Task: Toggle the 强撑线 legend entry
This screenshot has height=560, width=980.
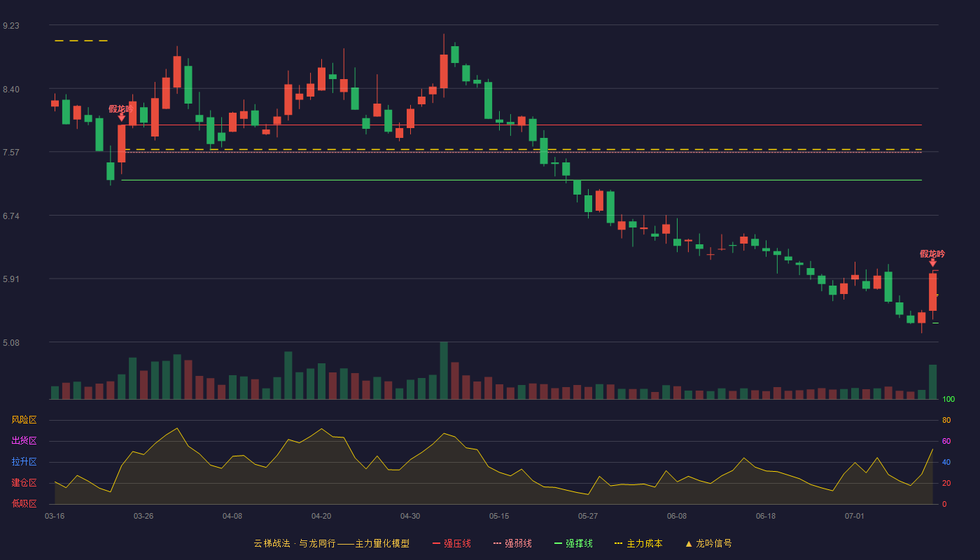Action: click(573, 543)
